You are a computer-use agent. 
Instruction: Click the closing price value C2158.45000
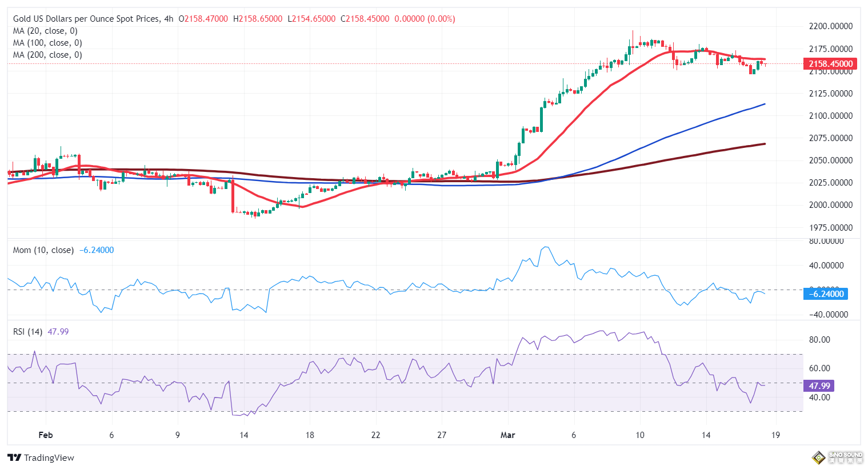(x=365, y=19)
